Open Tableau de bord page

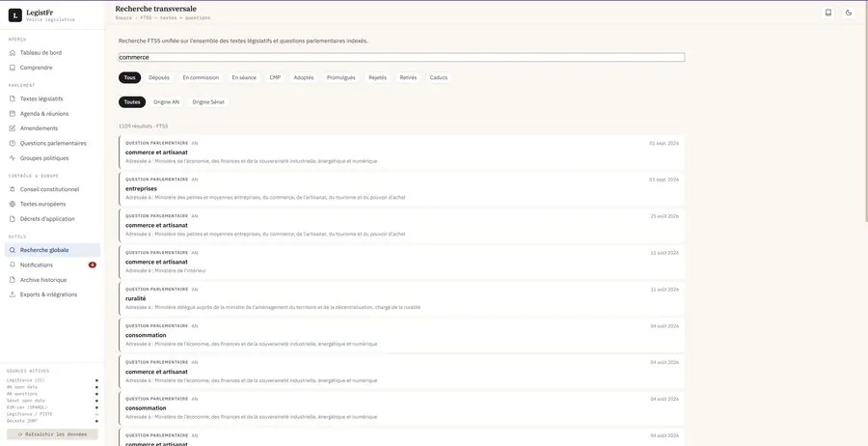53,53
